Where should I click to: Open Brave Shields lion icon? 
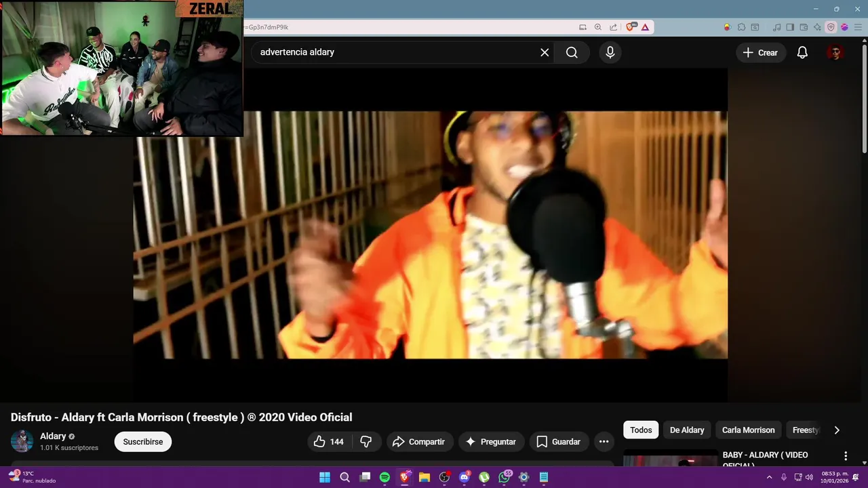[631, 27]
